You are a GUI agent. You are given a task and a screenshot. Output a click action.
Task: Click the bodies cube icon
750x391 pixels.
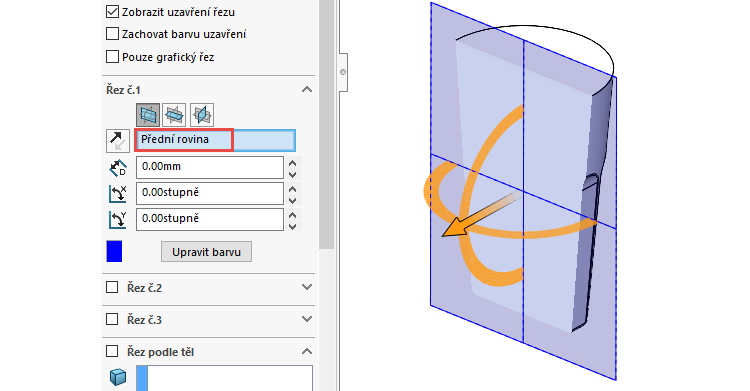coord(118,377)
